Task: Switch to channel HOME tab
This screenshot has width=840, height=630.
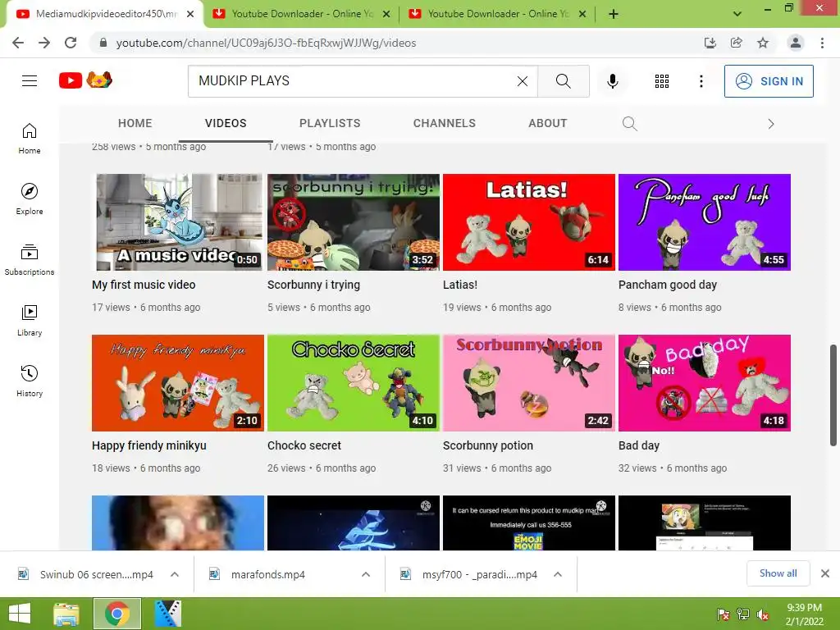Action: click(135, 123)
